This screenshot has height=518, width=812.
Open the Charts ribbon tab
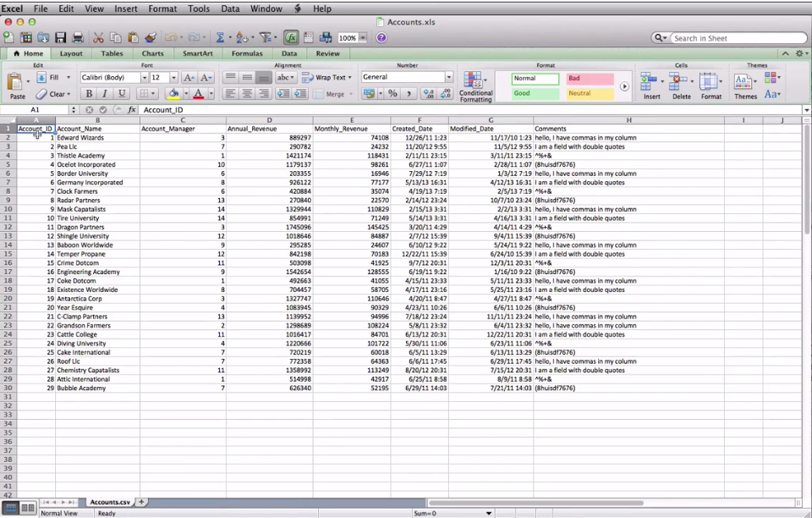pos(153,53)
